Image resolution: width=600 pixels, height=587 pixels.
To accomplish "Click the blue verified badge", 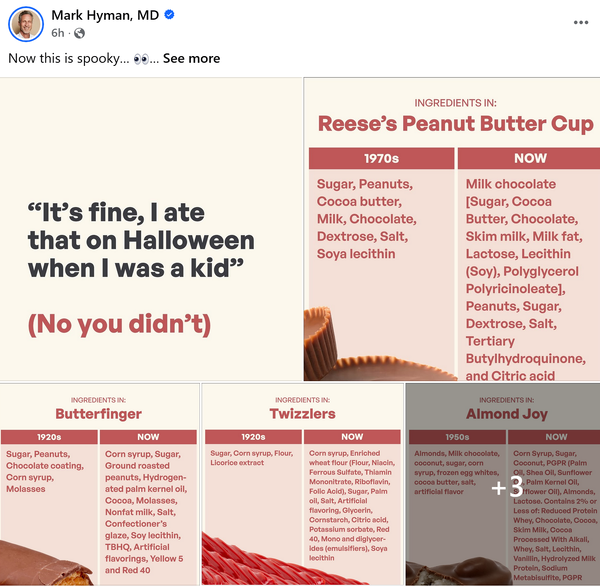I will click(x=169, y=16).
